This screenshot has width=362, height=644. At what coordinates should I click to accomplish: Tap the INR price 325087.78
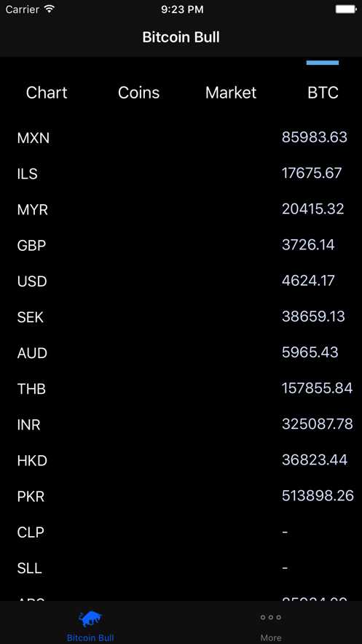(318, 424)
